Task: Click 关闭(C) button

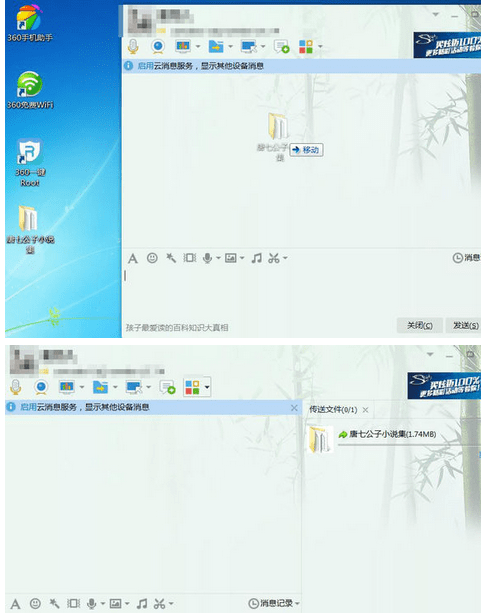Action: click(x=420, y=325)
